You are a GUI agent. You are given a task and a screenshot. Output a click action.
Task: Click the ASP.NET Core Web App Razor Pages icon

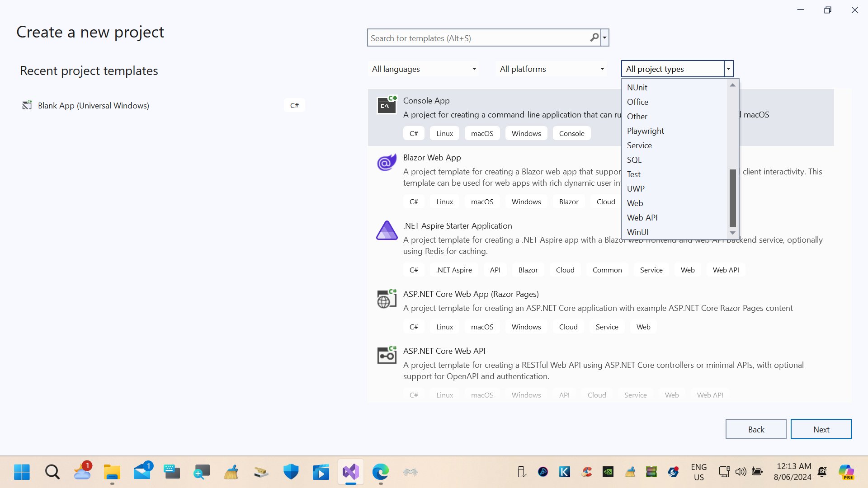tap(387, 299)
